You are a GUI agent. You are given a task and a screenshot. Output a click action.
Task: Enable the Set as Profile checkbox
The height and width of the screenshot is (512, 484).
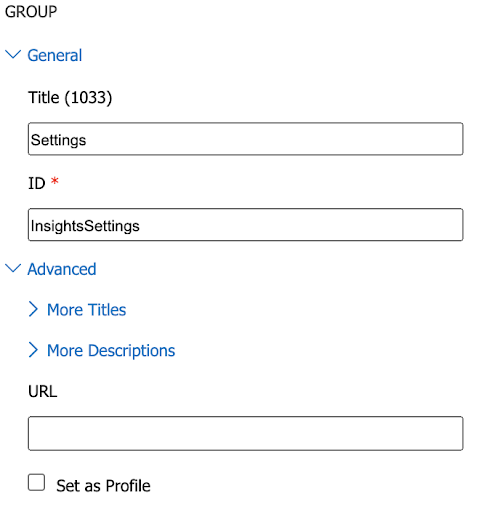click(x=36, y=482)
